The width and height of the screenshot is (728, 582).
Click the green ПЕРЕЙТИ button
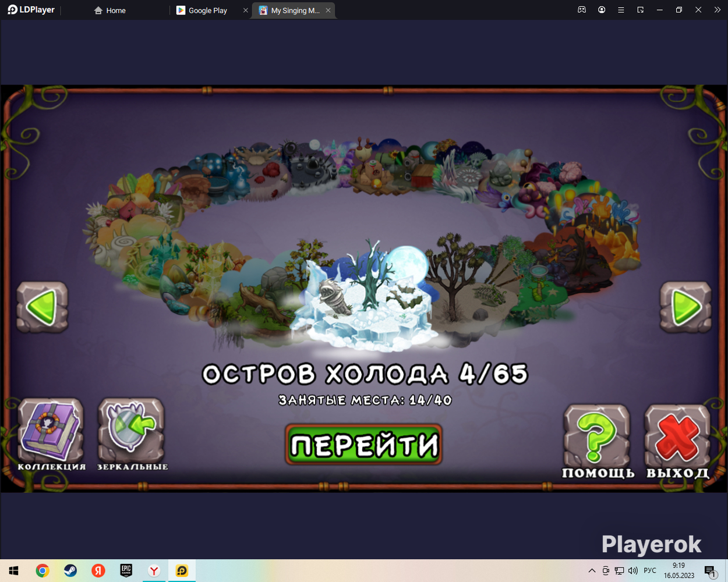click(x=364, y=445)
